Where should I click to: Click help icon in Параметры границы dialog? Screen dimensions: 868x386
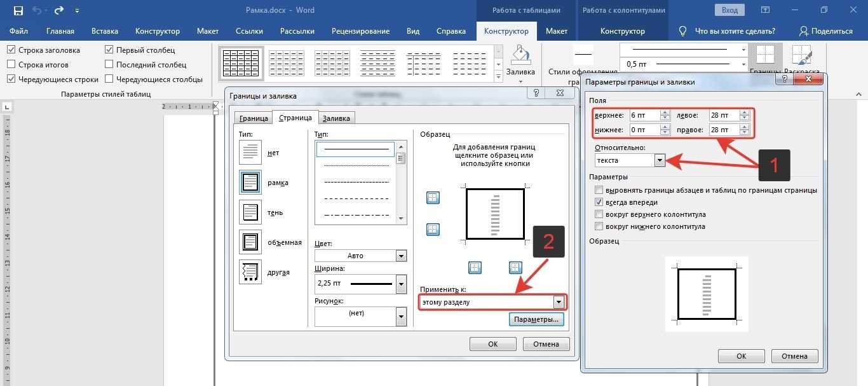[785, 79]
